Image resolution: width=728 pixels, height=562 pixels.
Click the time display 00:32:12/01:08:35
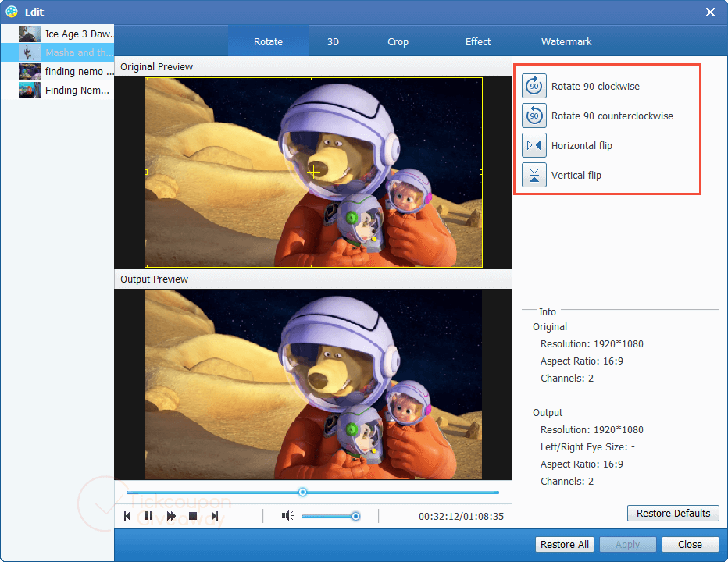point(461,517)
